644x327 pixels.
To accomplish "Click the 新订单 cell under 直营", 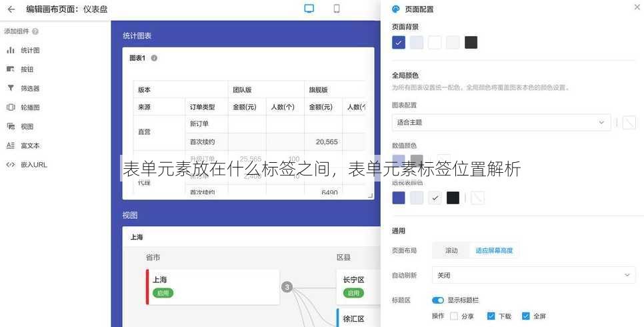I will point(207,124).
